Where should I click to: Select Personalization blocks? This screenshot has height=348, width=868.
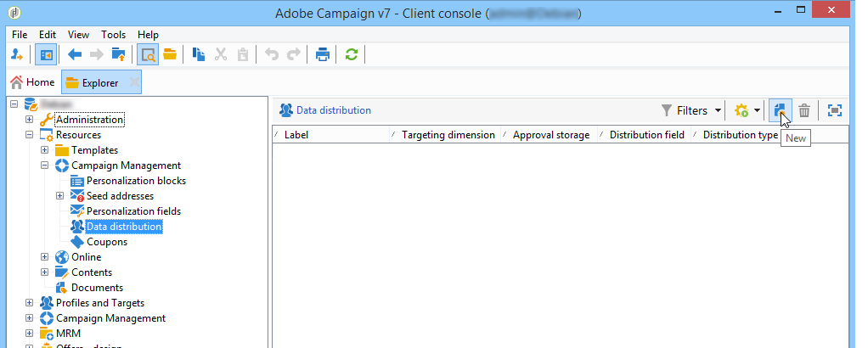136,181
